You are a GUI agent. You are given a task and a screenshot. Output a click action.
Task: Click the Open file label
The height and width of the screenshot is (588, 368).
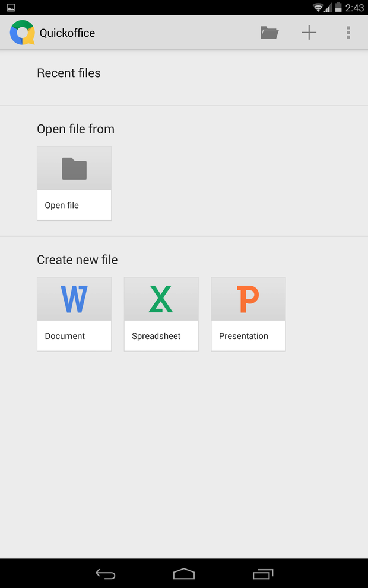pyautogui.click(x=62, y=206)
